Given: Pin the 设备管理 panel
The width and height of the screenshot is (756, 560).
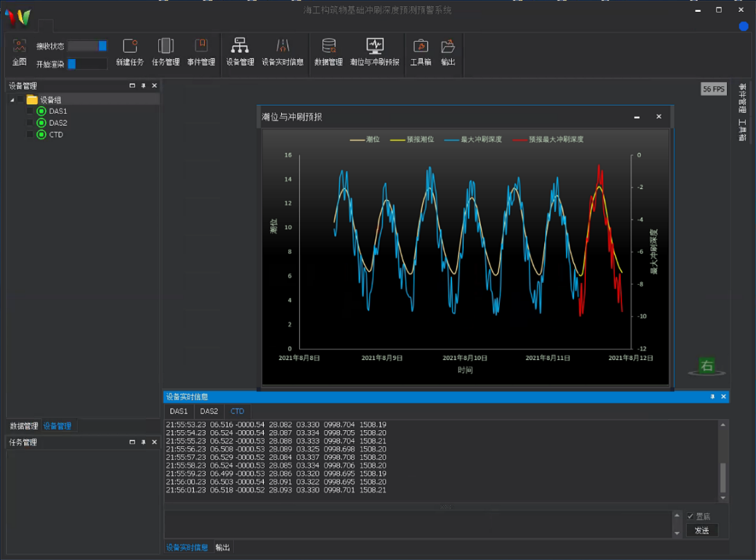Looking at the screenshot, I should pos(143,85).
